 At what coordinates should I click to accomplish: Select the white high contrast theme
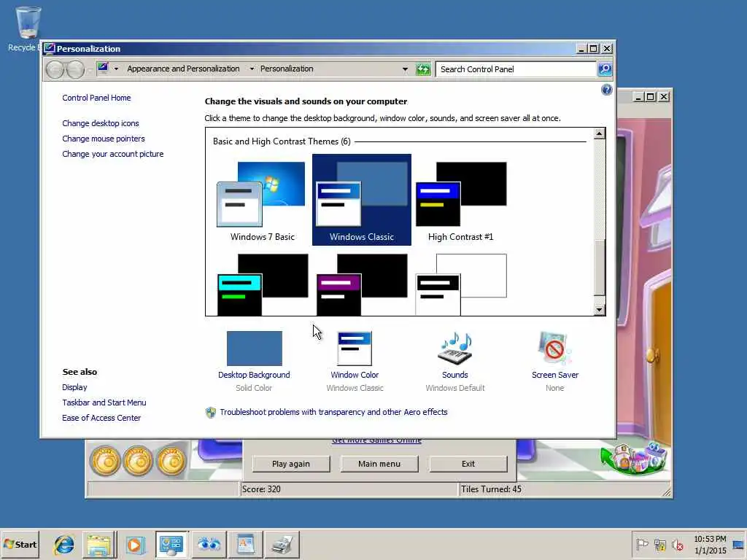[461, 284]
